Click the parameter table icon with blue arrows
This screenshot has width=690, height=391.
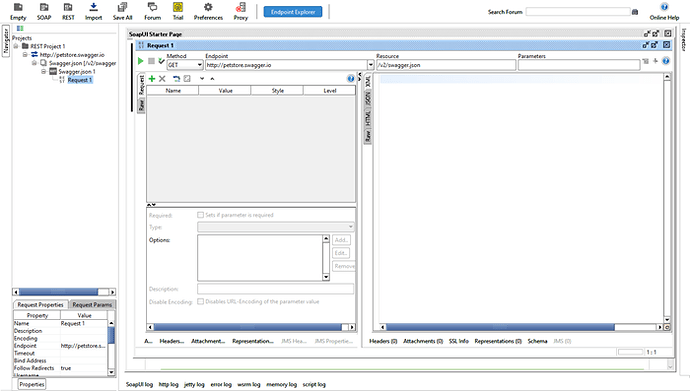tap(176, 79)
